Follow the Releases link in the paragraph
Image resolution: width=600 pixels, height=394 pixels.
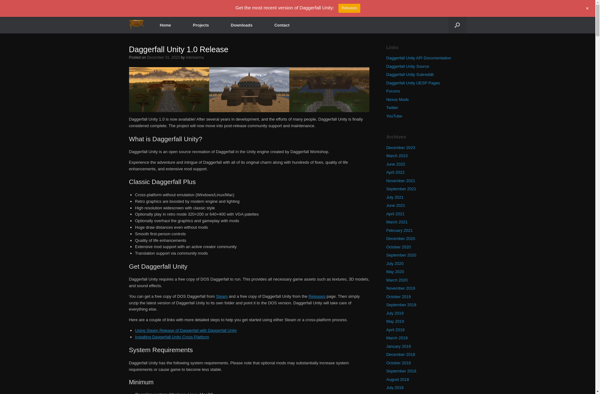[x=317, y=296]
